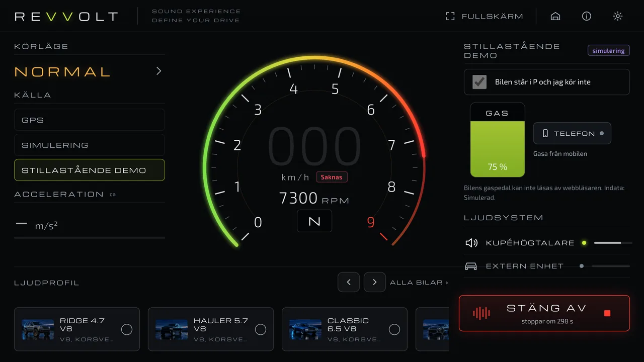Show next sound profile with right arrow
The width and height of the screenshot is (644, 362).
(374, 283)
